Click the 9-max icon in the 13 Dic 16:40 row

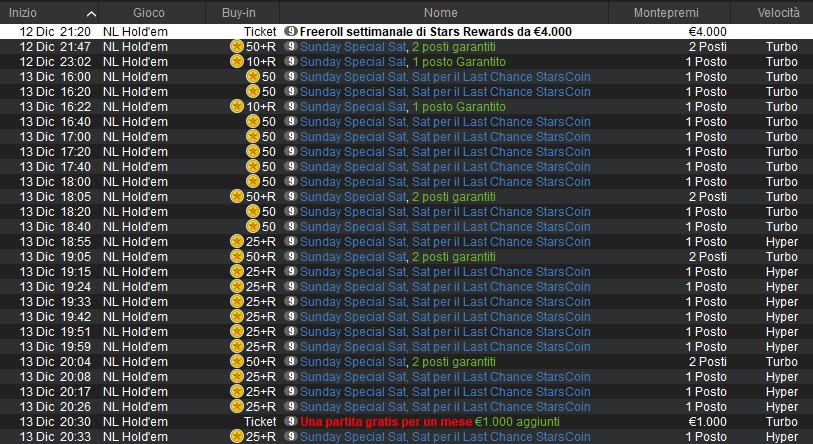coord(291,121)
